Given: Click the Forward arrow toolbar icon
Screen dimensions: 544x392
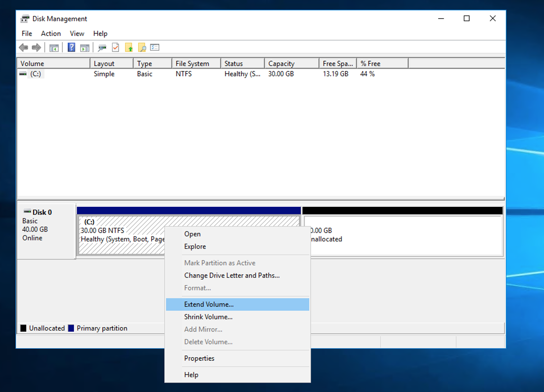Looking at the screenshot, I should click(x=36, y=48).
